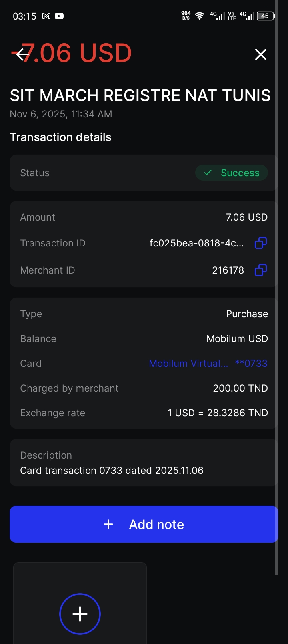
Task: Tap the 200.00 TND charged amount
Action: click(240, 388)
